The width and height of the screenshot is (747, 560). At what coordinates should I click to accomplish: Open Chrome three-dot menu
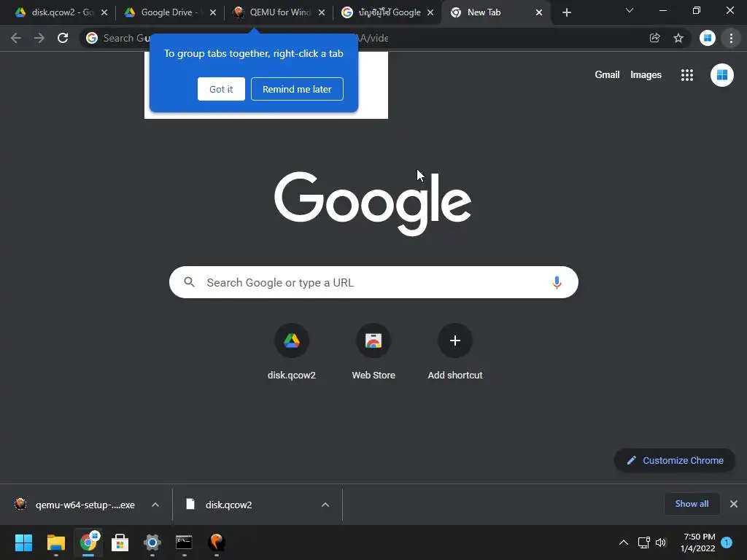coord(731,38)
